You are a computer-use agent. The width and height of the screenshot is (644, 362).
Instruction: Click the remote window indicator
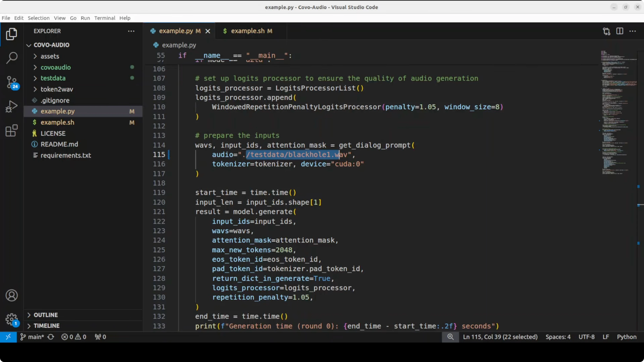pyautogui.click(x=8, y=337)
